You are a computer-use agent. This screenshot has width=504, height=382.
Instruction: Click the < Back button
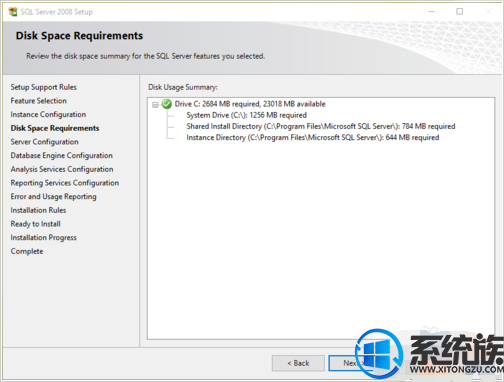click(x=298, y=363)
